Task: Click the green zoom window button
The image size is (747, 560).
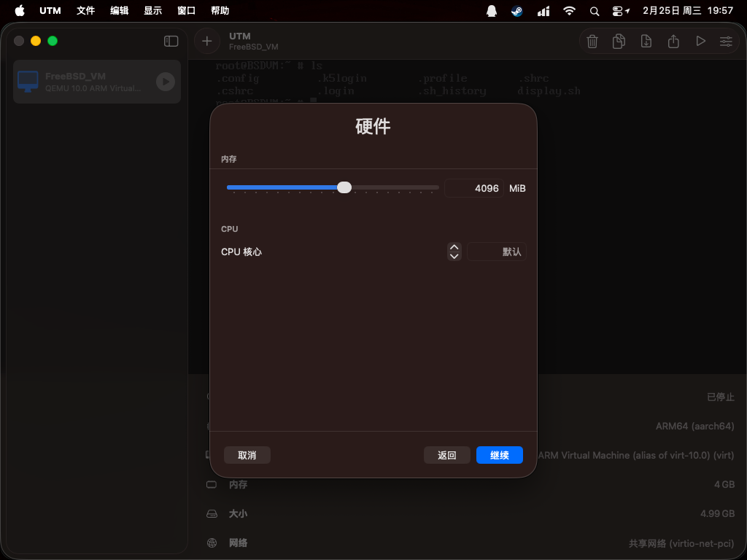Action: point(53,41)
